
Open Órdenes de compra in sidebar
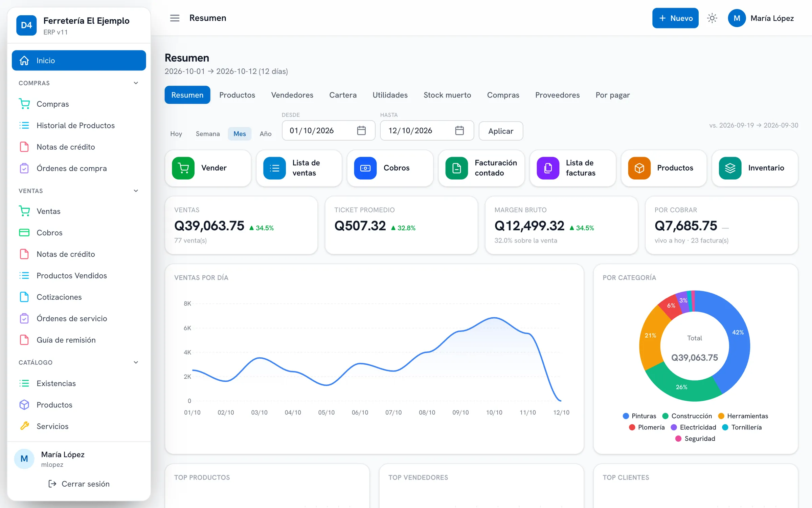(x=79, y=168)
